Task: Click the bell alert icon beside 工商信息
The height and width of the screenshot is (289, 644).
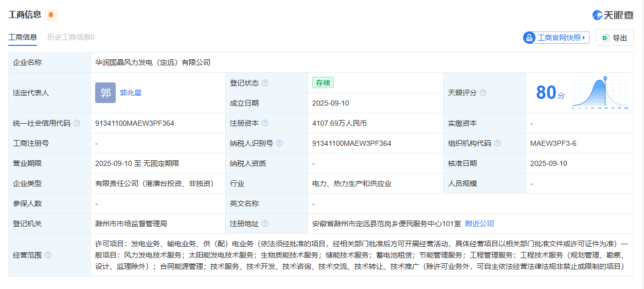Action: coord(51,15)
